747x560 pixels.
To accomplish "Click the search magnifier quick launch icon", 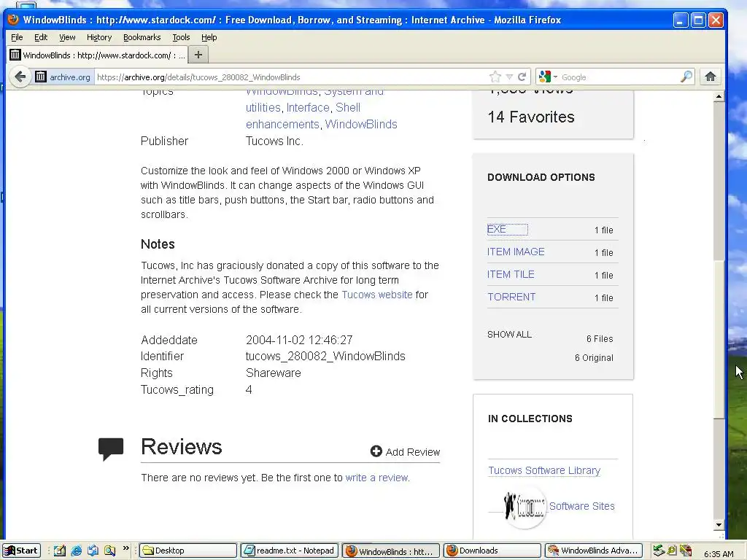I will coord(110,551).
